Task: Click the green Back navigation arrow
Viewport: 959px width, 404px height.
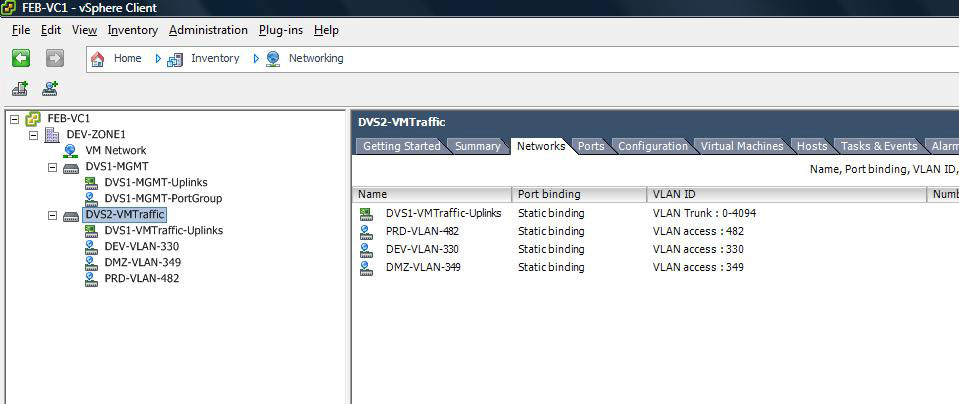Action: (x=21, y=58)
